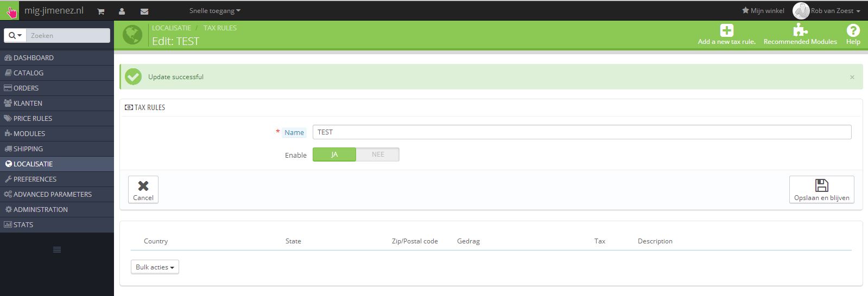Click the Add a new tax rule plus icon
868x296 pixels.
(x=727, y=30)
